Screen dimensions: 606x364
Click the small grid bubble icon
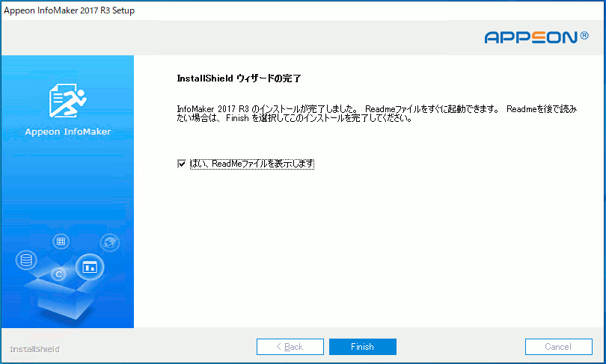pos(61,241)
